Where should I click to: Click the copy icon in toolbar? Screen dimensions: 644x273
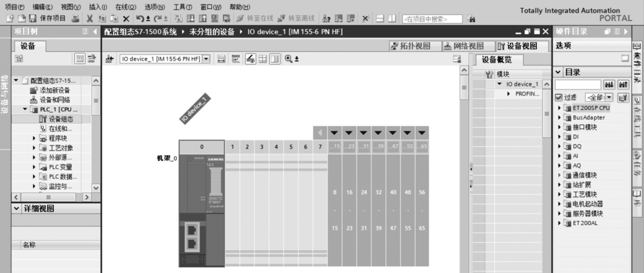(102, 18)
